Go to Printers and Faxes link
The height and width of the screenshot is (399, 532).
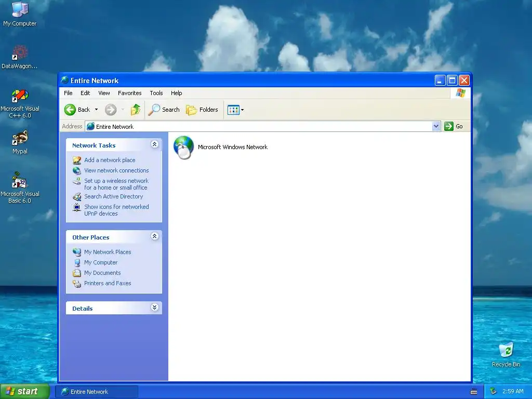[108, 283]
